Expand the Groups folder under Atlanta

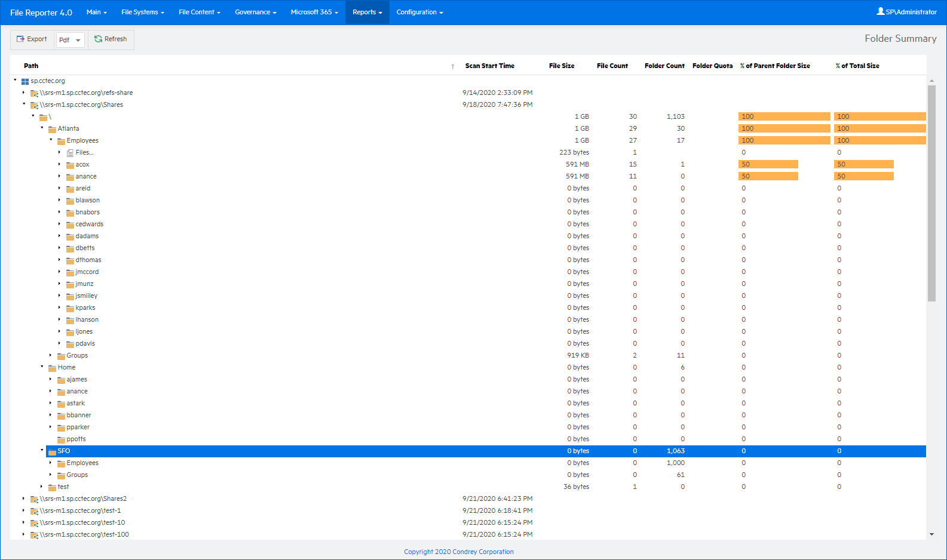pyautogui.click(x=51, y=355)
